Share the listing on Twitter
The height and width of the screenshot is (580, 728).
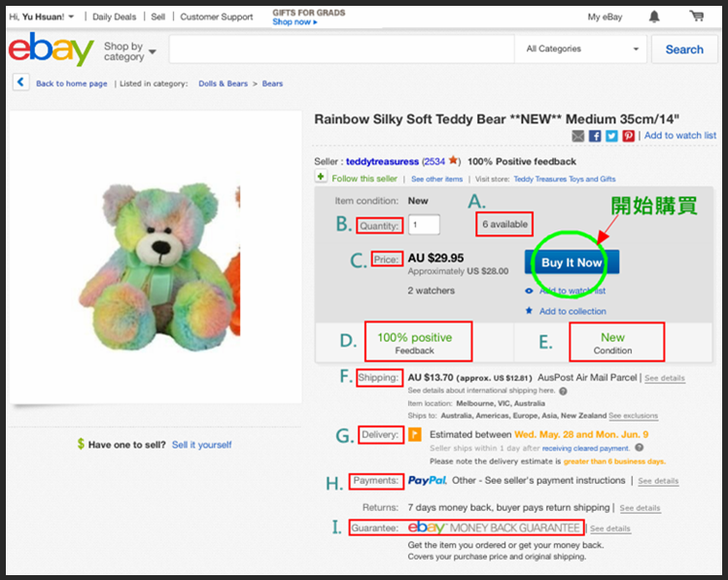[611, 135]
